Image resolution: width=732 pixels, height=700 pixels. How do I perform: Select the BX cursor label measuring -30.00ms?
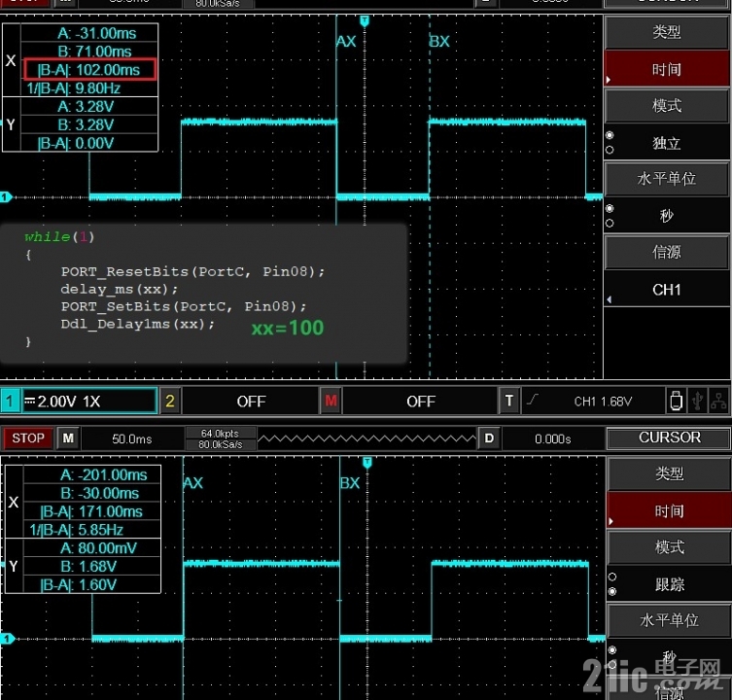click(350, 483)
